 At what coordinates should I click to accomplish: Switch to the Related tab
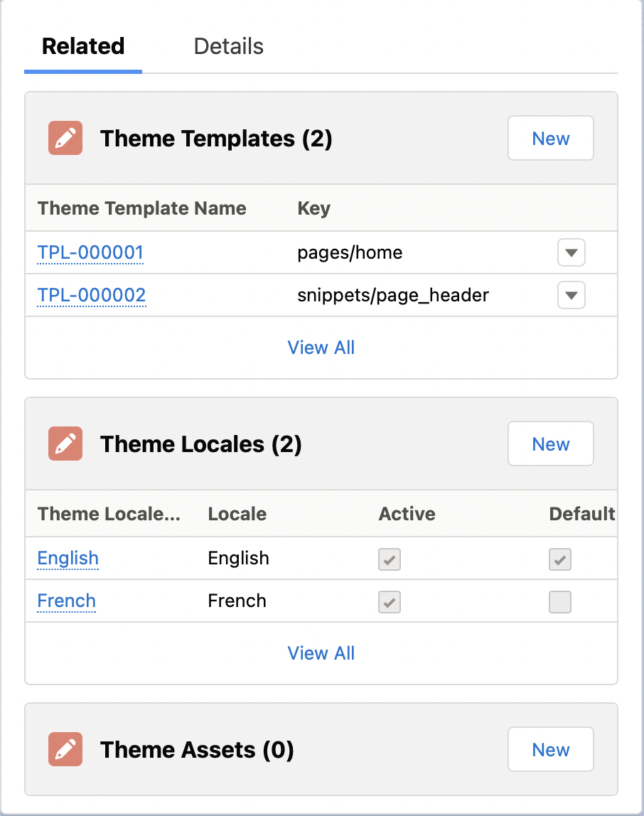coord(83,46)
